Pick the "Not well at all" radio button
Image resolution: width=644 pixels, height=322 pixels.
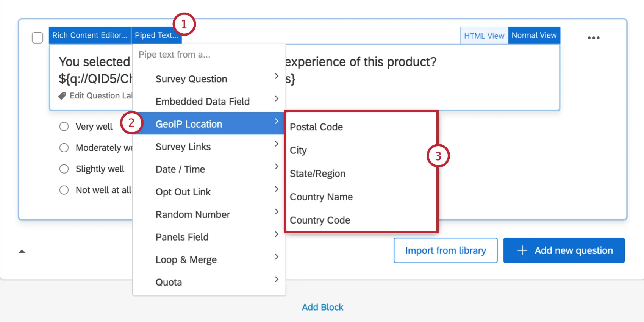(x=64, y=190)
